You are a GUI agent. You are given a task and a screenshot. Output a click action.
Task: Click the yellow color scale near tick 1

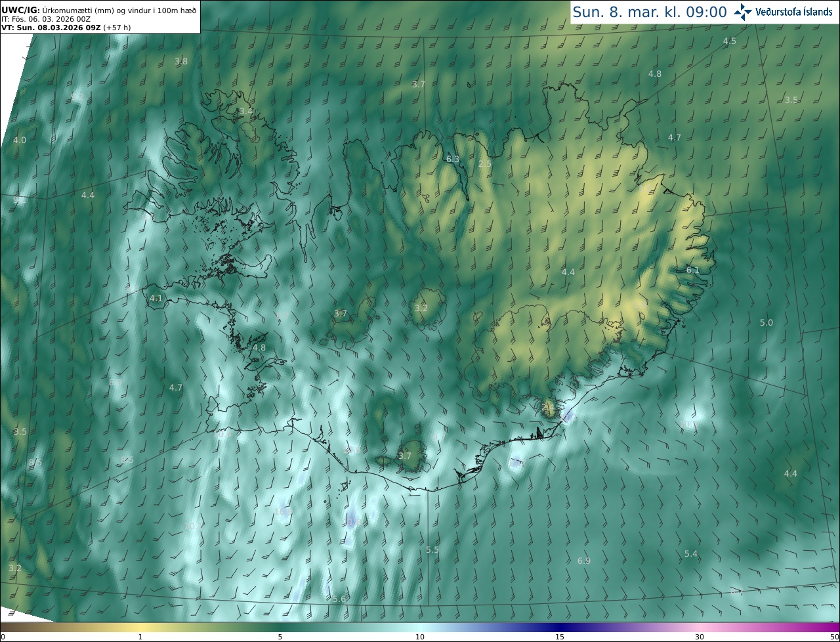(140, 627)
